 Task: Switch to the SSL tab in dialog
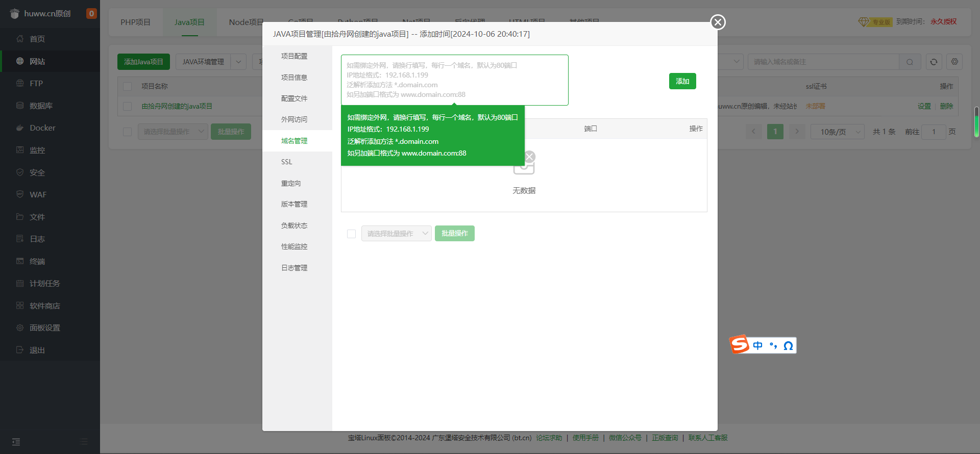(287, 162)
